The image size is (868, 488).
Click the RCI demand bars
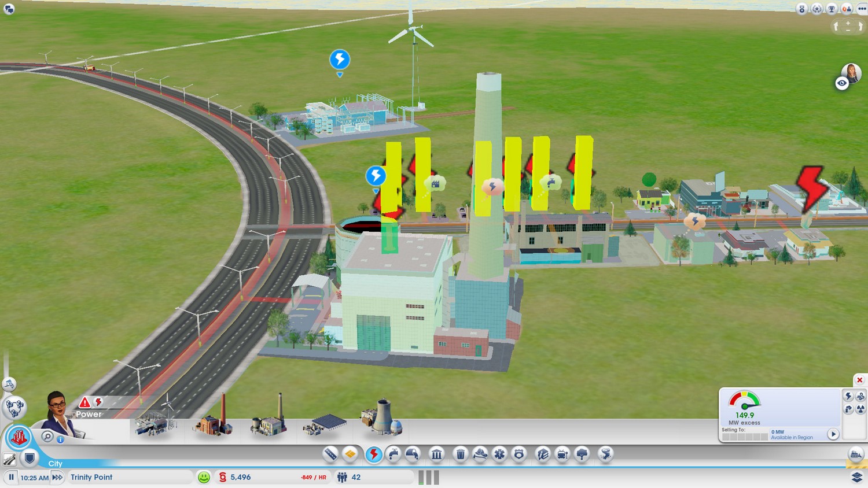point(429,477)
